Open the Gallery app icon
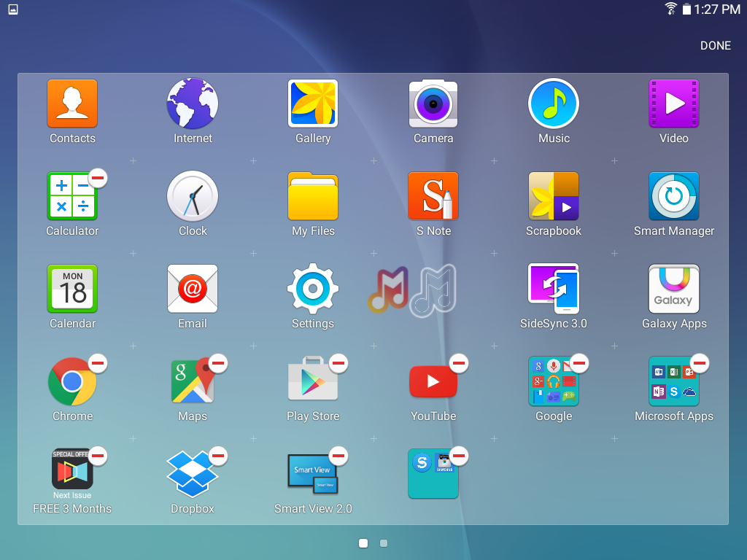 pyautogui.click(x=313, y=104)
